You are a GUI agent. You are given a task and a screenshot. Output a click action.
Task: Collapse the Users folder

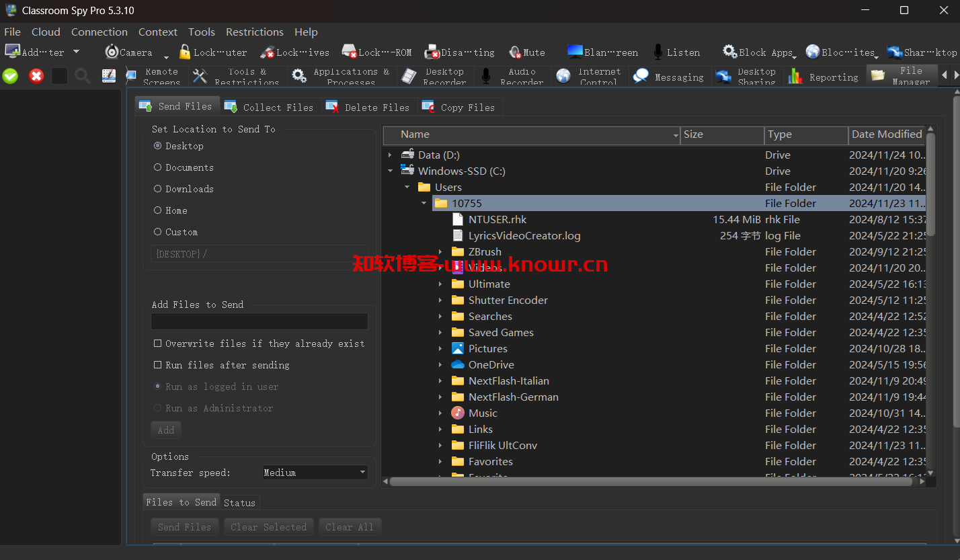pyautogui.click(x=407, y=187)
